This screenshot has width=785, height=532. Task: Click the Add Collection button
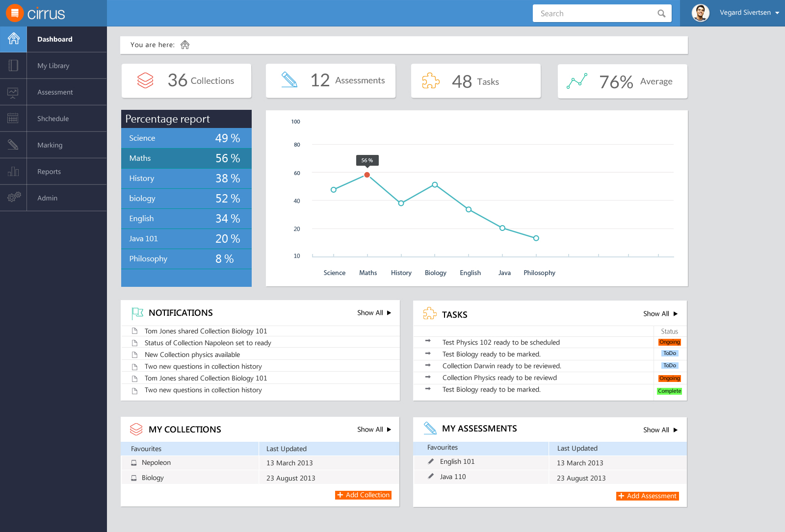363,495
